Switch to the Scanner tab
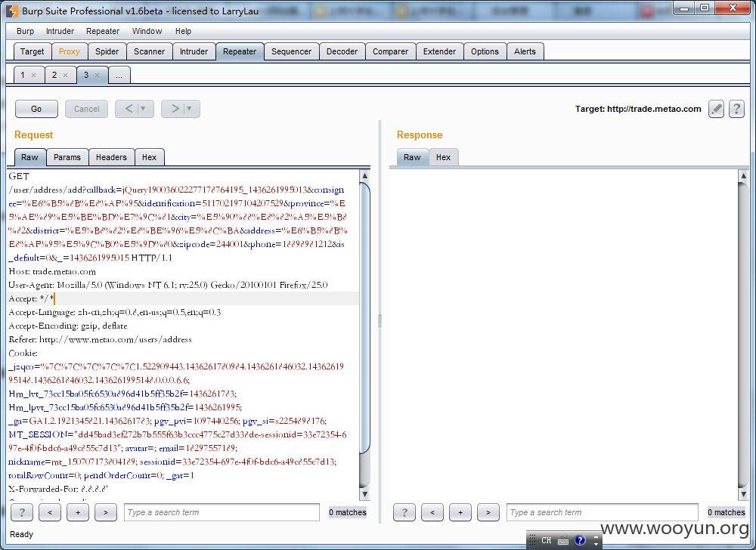This screenshot has height=550, width=756. pos(149,51)
